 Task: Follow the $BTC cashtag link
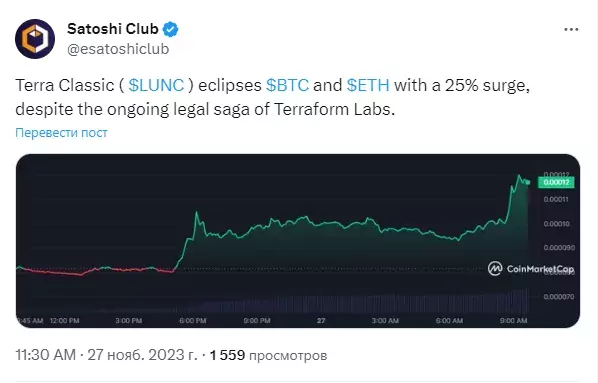point(287,85)
